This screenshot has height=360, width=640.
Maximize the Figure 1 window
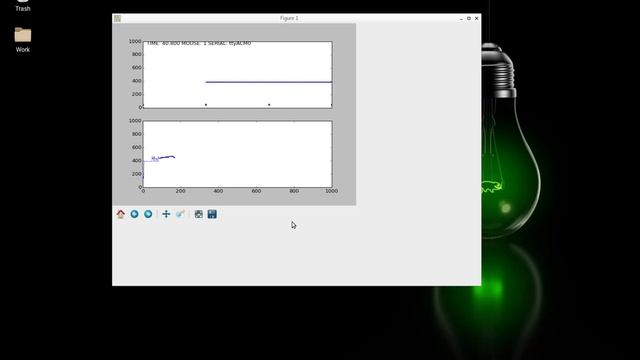[469, 18]
